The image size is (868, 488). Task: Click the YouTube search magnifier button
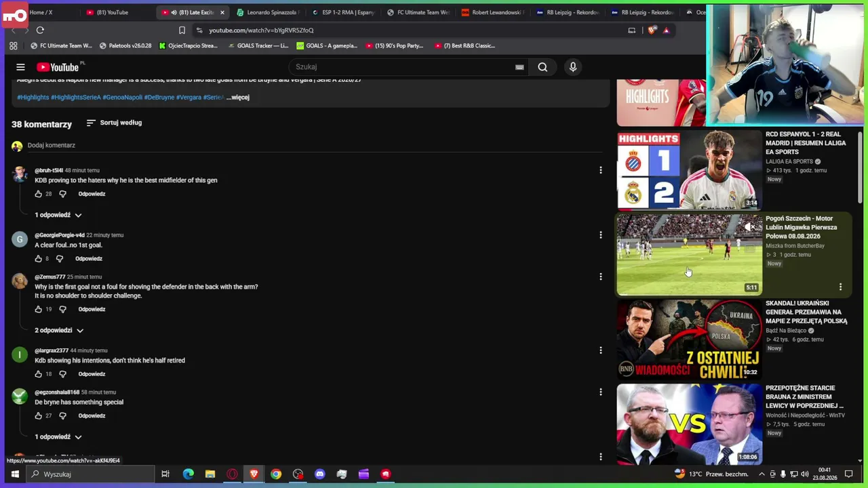[x=542, y=67]
